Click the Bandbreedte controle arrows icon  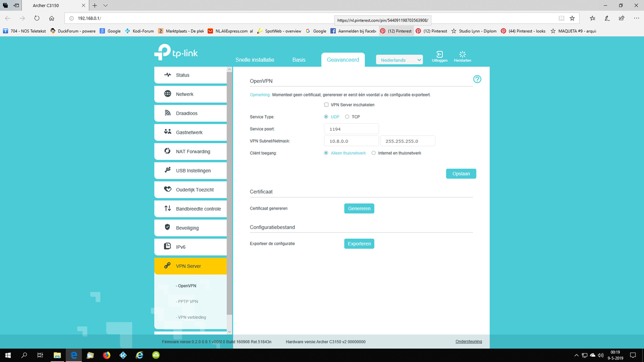coord(168,209)
